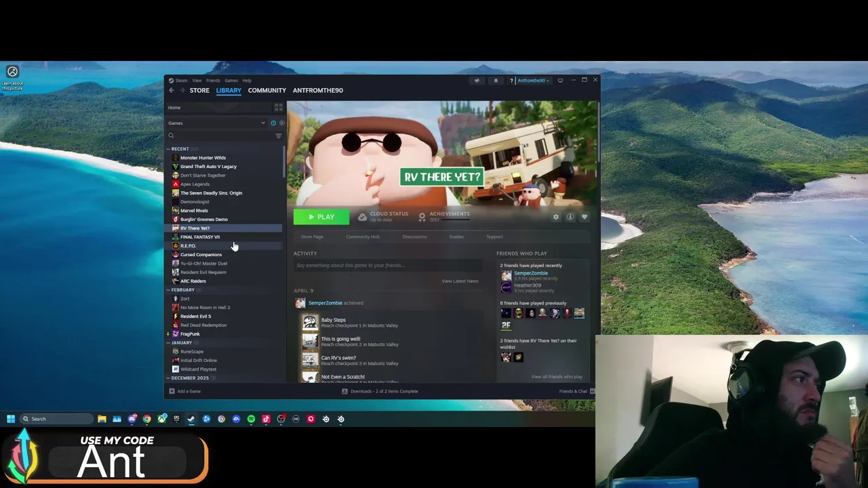Open Friends & Chat window

pyautogui.click(x=576, y=391)
